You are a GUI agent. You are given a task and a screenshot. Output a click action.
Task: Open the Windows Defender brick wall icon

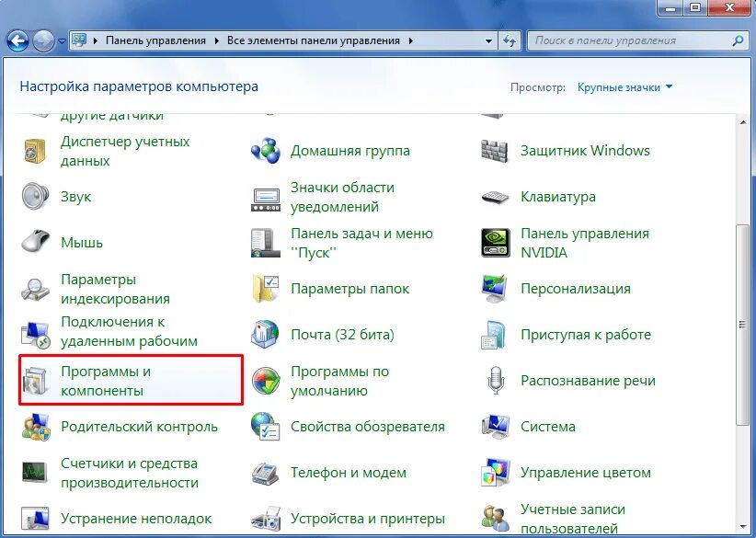(495, 151)
